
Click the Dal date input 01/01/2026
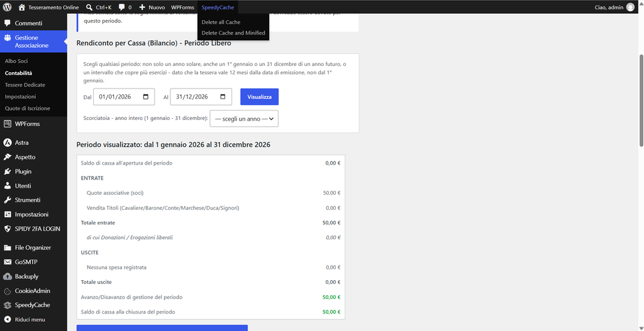[x=124, y=97]
